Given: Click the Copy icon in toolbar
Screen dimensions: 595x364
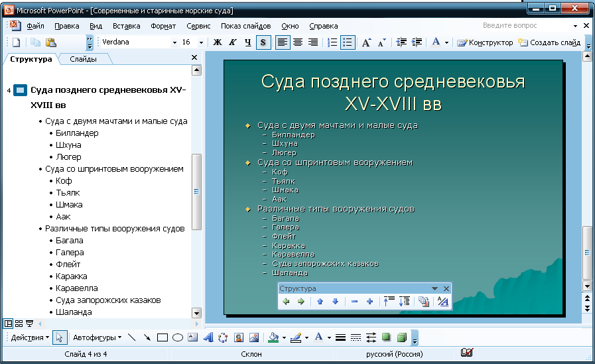Looking at the screenshot, I should click(x=35, y=42).
